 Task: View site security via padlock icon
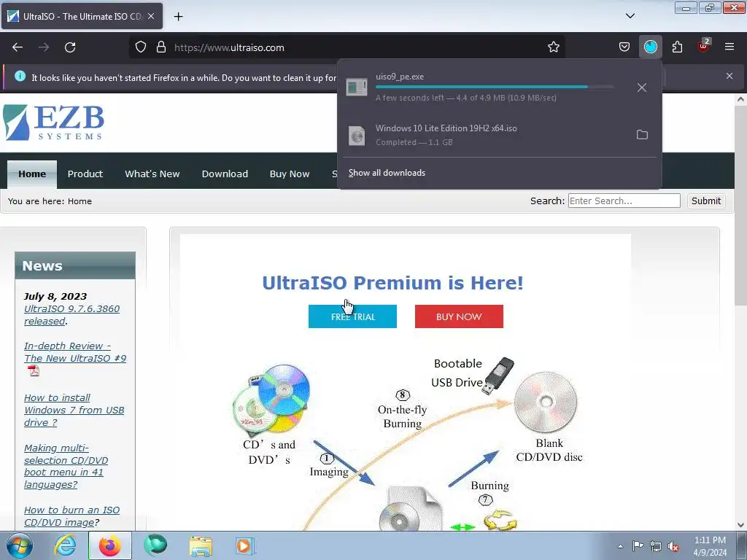[x=161, y=47]
